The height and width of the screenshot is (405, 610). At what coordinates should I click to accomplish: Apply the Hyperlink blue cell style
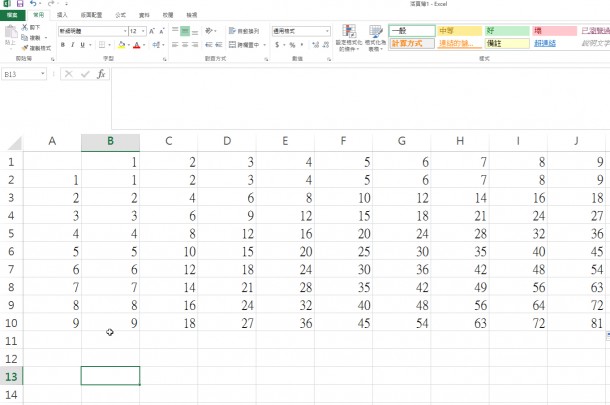pos(554,43)
